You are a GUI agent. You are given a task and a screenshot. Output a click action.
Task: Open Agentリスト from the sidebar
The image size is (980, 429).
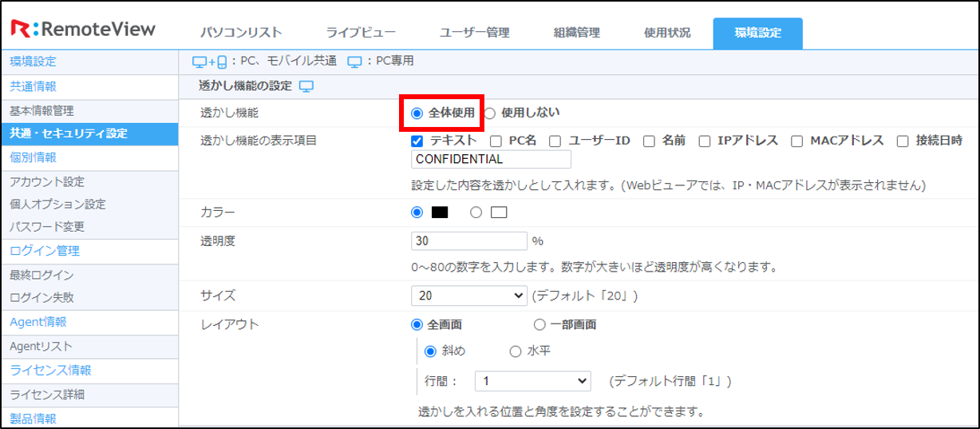(41, 347)
